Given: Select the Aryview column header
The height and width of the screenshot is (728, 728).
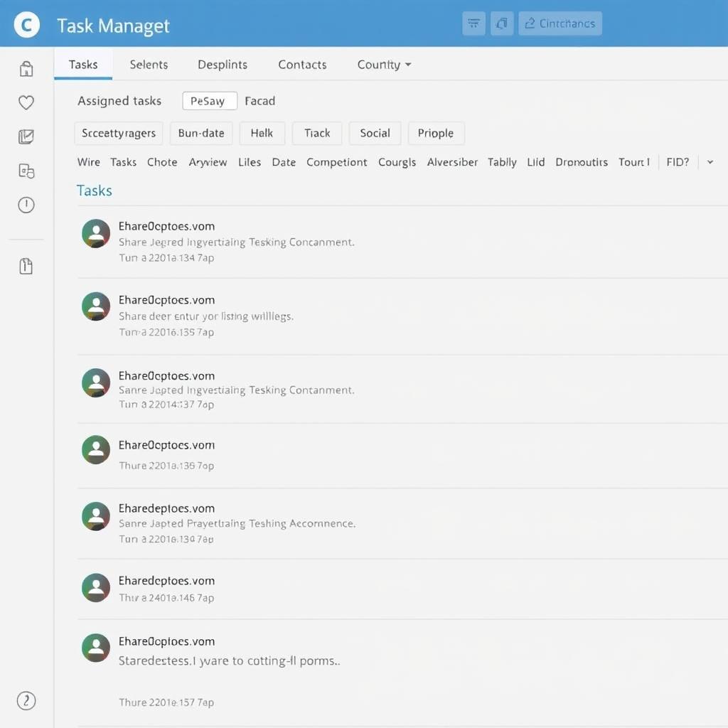Looking at the screenshot, I should [x=208, y=162].
